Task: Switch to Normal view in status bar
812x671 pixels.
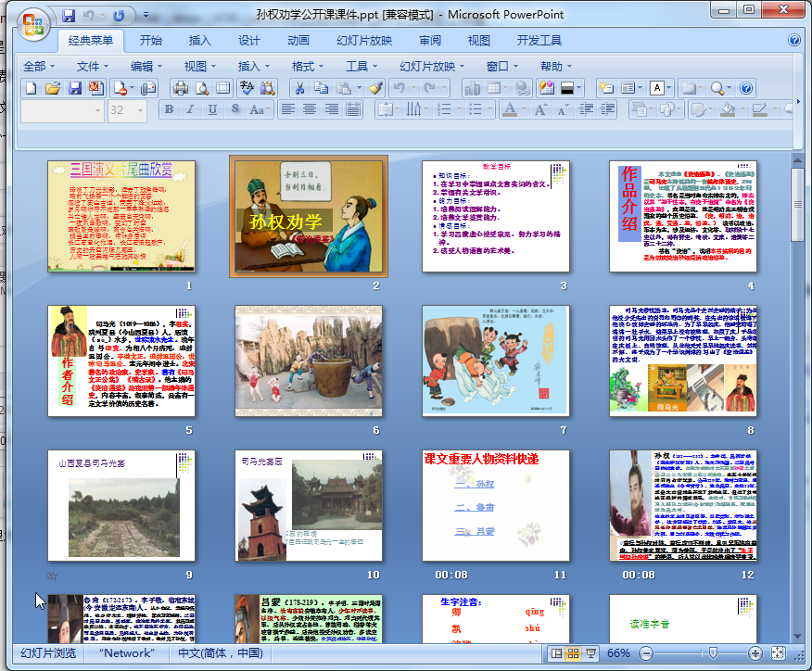Action: 555,653
